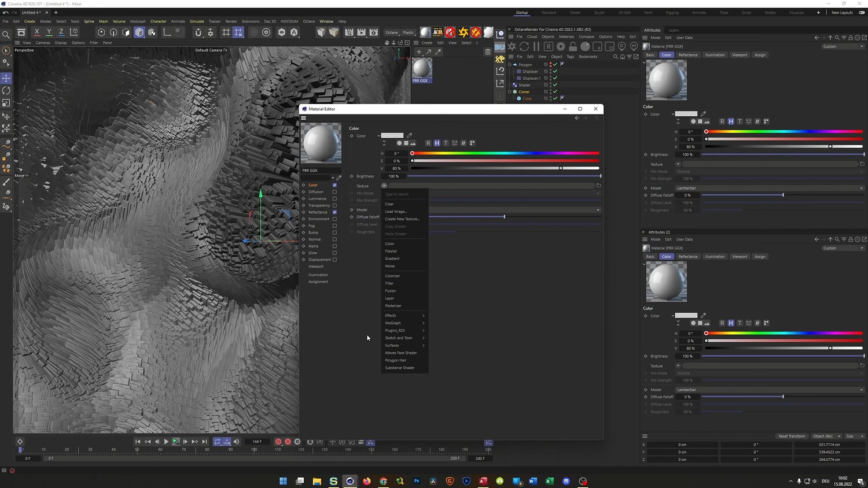Click the search magnifier icon at top left
The height and width of the screenshot is (488, 868).
pos(6,34)
